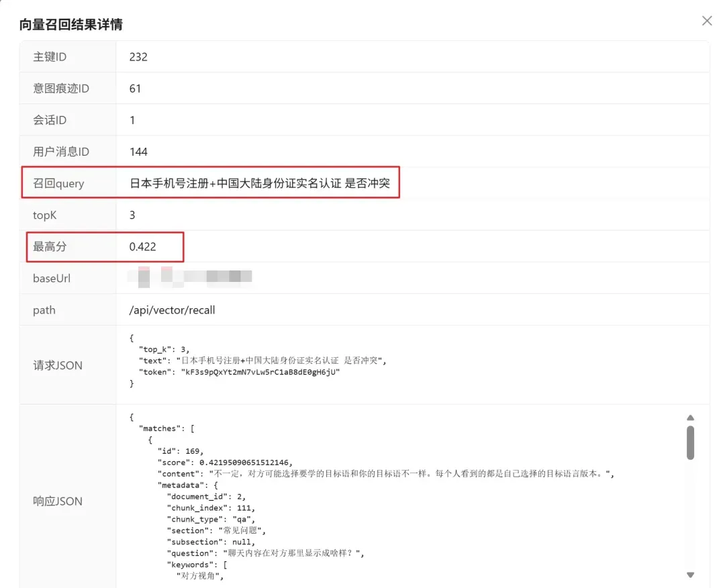Click the response JSON scrollbar thumb
This screenshot has height=588, width=725.
pos(690,443)
